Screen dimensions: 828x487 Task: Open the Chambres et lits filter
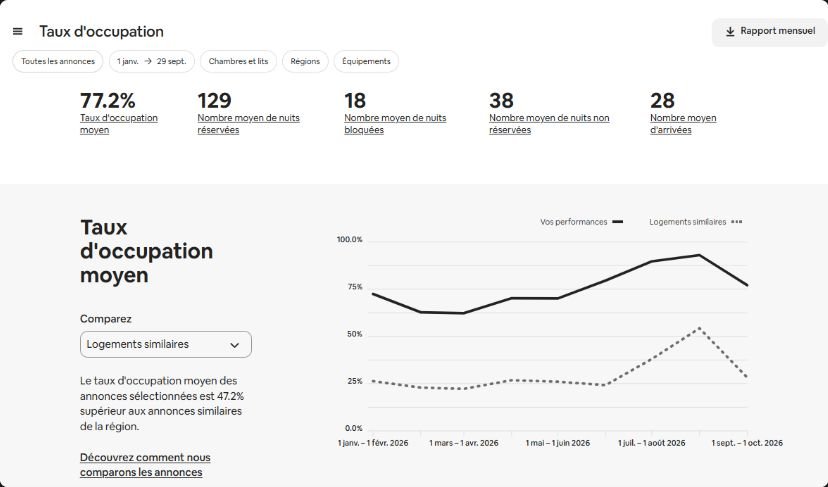point(238,61)
